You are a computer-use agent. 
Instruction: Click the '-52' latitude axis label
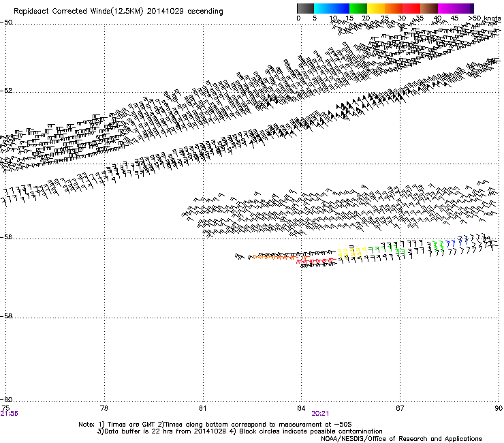coord(6,91)
